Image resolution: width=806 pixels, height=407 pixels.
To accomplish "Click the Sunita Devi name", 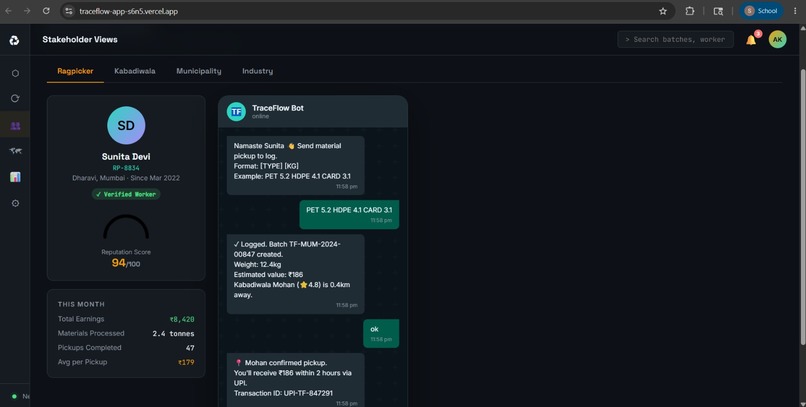I will click(126, 157).
